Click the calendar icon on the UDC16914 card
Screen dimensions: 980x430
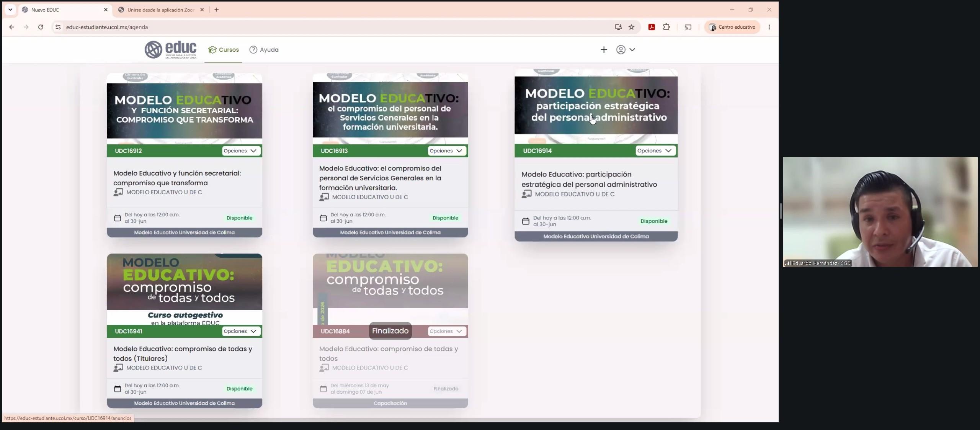click(526, 221)
